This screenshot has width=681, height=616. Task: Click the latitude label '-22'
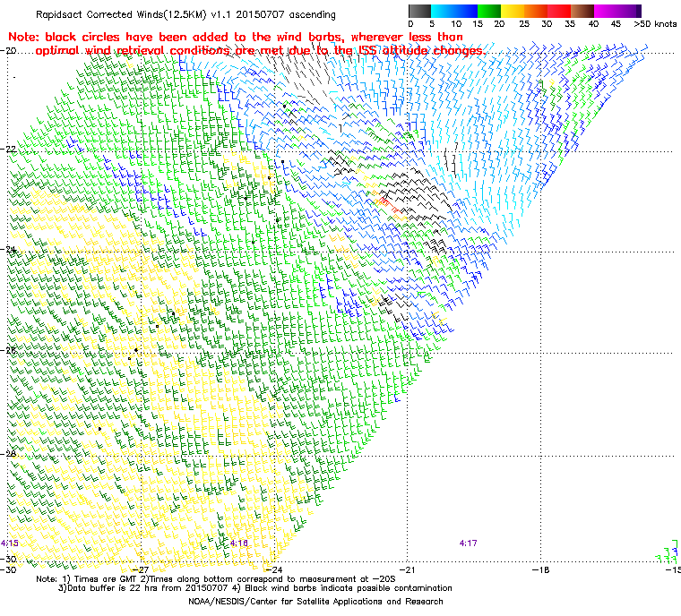[8, 149]
